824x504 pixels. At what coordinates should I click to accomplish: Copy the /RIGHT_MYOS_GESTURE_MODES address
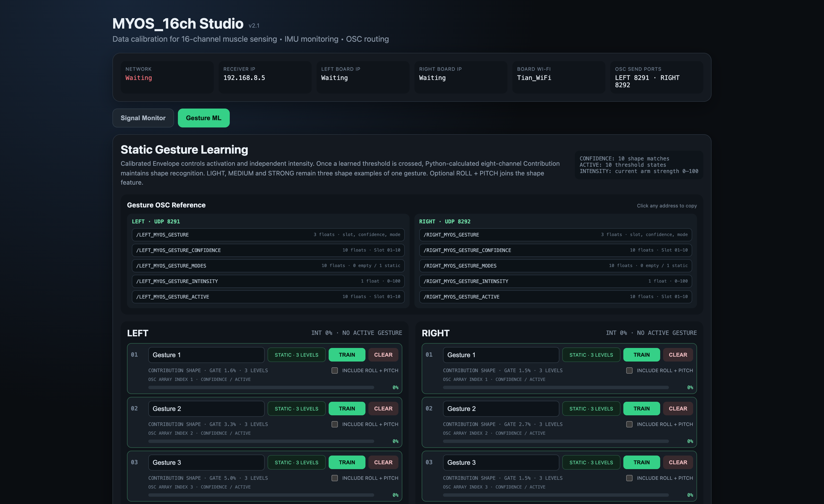(x=555, y=266)
